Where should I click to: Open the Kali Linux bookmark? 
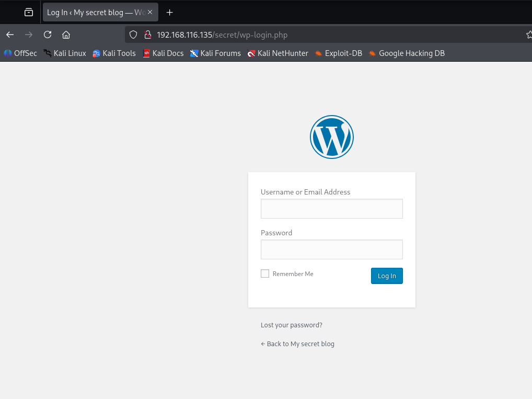65,53
